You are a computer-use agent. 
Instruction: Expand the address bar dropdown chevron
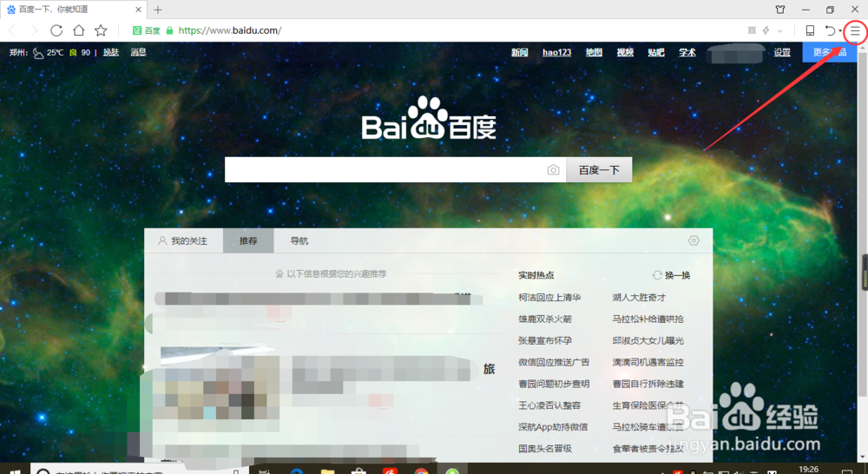[x=780, y=31]
